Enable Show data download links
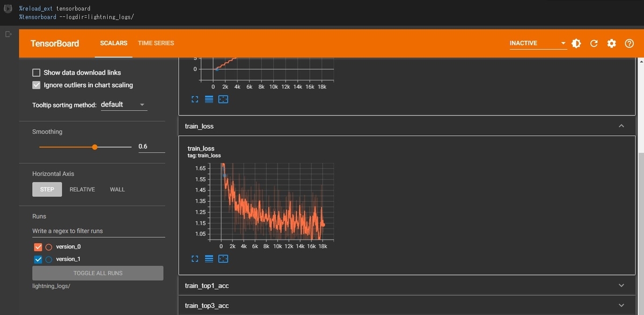The height and width of the screenshot is (315, 644). (36, 72)
